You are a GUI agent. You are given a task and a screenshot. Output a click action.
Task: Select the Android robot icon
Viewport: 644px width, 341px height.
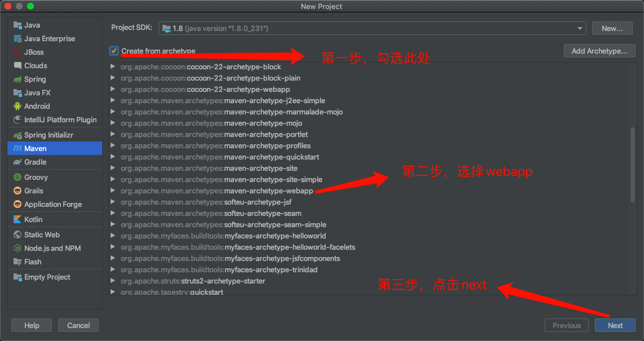(17, 107)
